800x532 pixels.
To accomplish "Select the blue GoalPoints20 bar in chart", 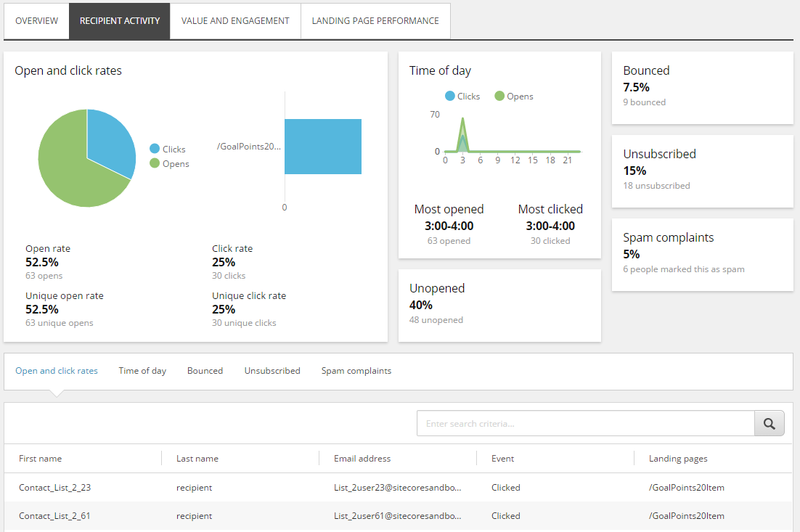I will pos(323,147).
